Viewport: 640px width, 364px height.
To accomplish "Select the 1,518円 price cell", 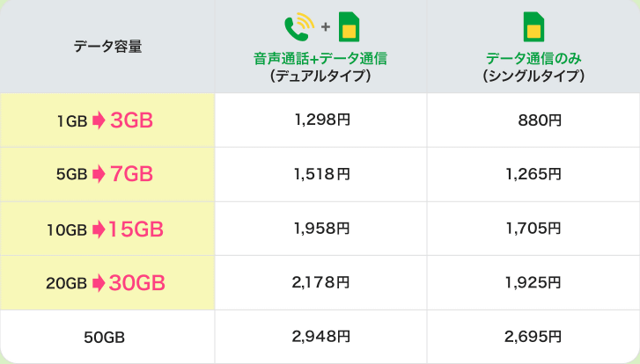I will pos(320,174).
